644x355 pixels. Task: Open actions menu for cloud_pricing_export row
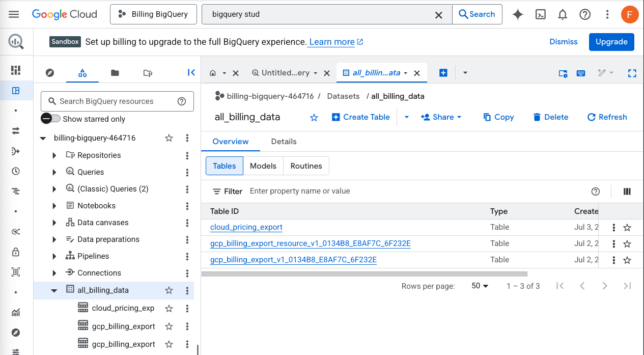tap(614, 228)
